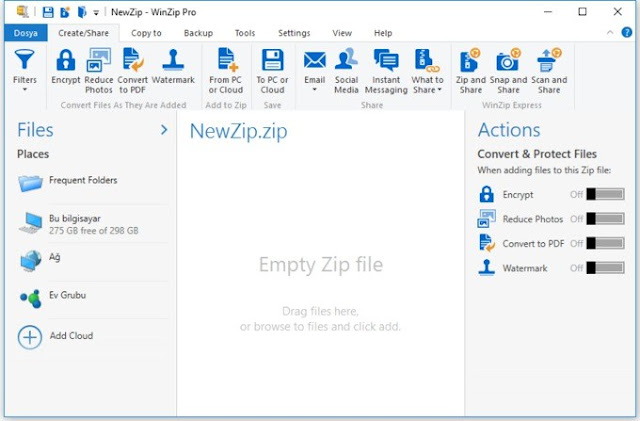Screen dimensions: 640x421
Task: Click the NewZip.zip archive title
Action: (x=239, y=131)
